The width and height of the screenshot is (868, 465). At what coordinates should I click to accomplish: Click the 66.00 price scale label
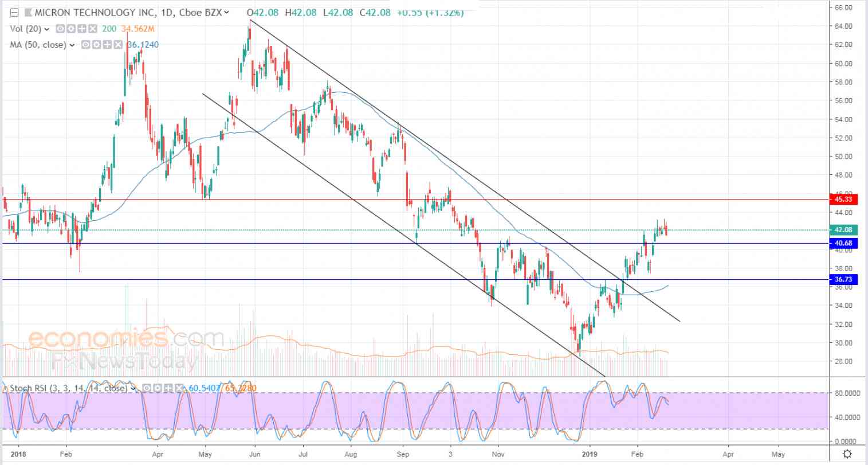(x=843, y=7)
